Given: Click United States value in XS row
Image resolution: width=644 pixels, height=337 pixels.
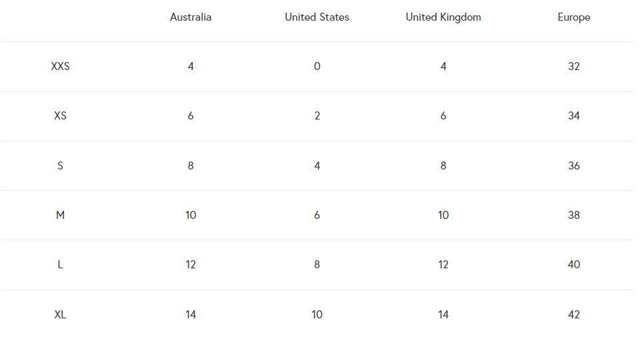Looking at the screenshot, I should [317, 116].
